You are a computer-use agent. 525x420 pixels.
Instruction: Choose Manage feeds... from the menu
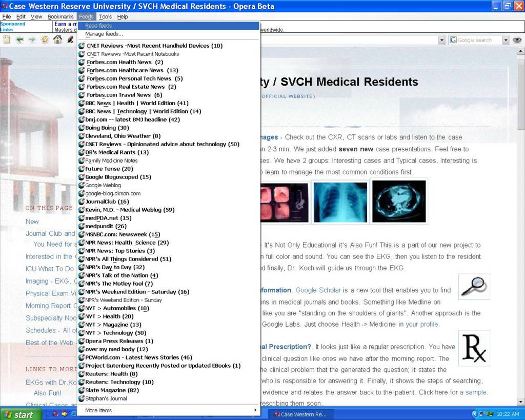point(104,34)
